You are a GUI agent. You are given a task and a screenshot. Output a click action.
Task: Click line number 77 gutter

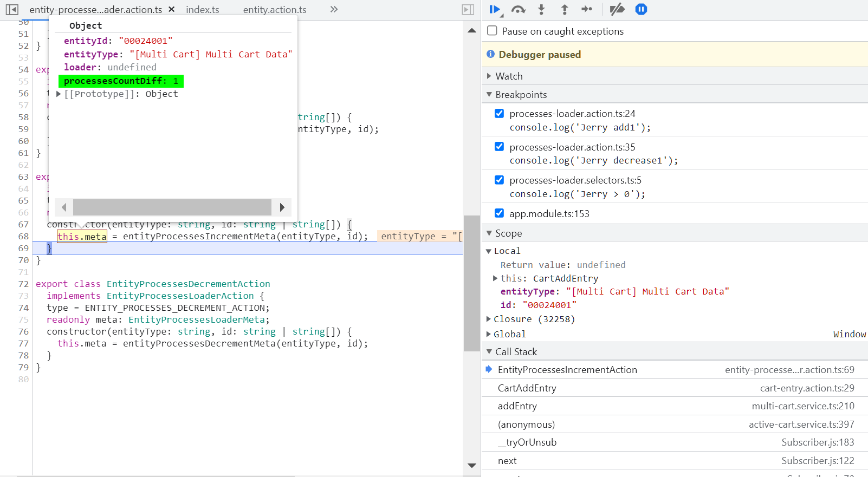23,344
